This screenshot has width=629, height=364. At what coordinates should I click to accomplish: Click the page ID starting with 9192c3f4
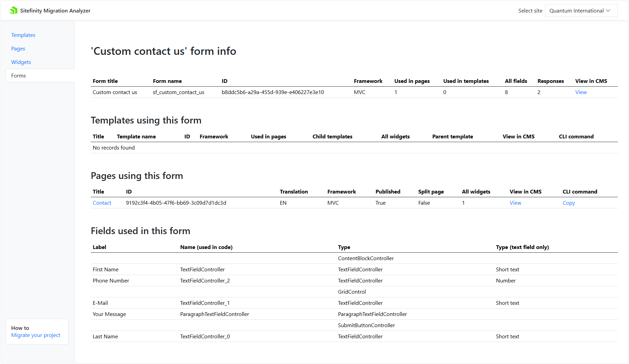click(x=176, y=203)
